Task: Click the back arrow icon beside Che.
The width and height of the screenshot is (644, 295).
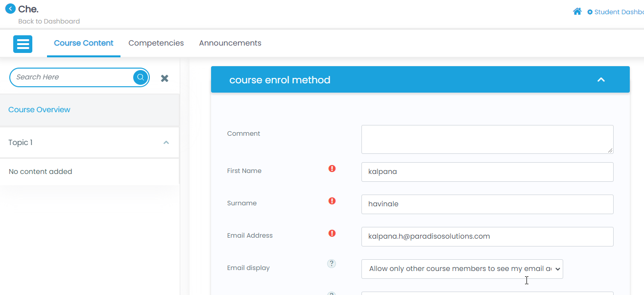Action: tap(10, 9)
